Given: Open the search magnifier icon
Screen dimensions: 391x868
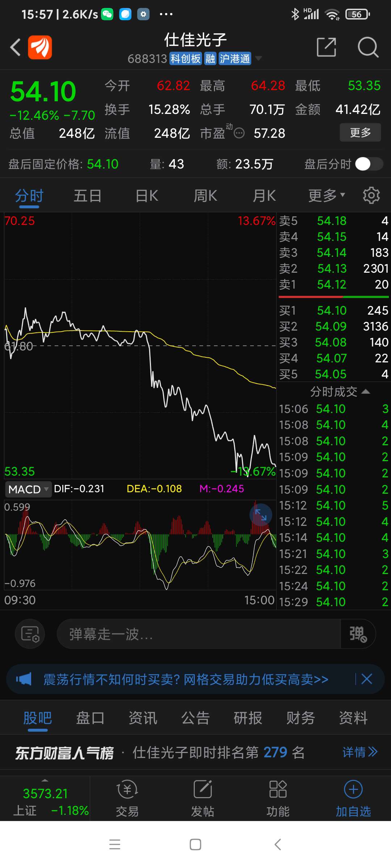Looking at the screenshot, I should [368, 47].
